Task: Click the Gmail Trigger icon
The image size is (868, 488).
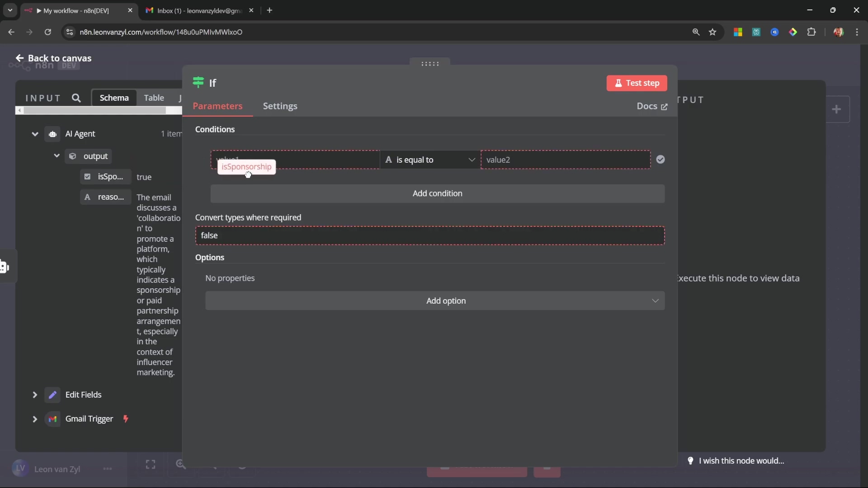Action: (x=52, y=419)
